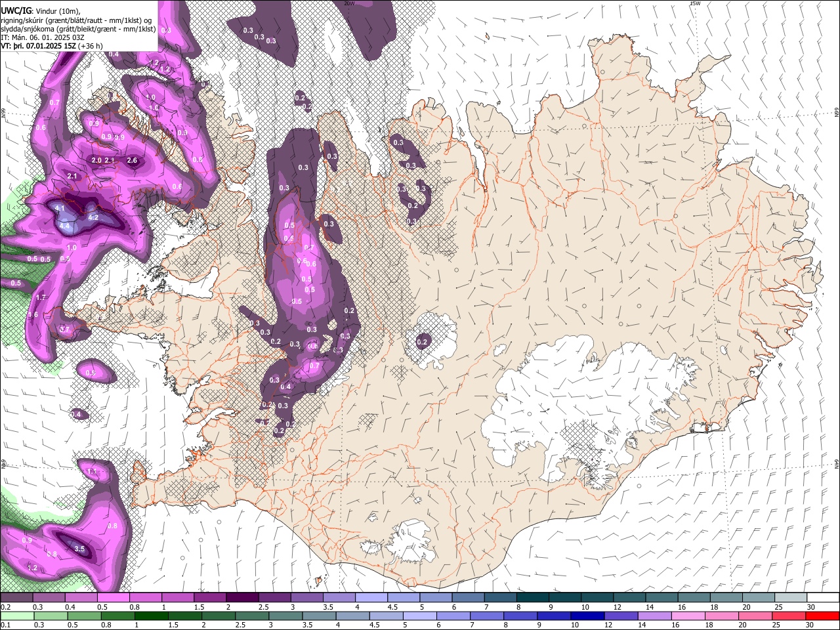Click the dark purple upper swatch labeled 2
The image size is (840, 630).
click(x=242, y=598)
